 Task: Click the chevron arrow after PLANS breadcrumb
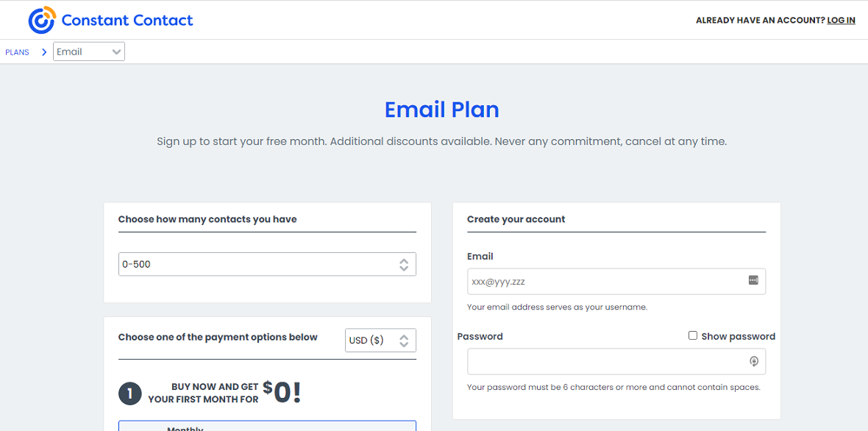point(43,51)
